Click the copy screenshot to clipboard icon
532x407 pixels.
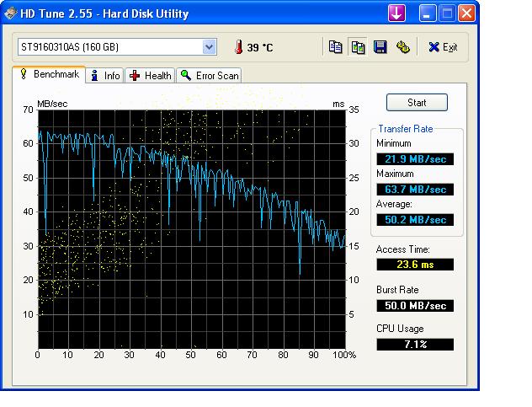[358, 47]
